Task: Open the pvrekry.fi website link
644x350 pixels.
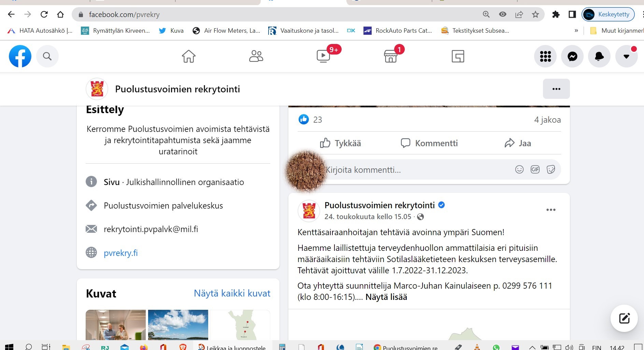Action: [121, 253]
